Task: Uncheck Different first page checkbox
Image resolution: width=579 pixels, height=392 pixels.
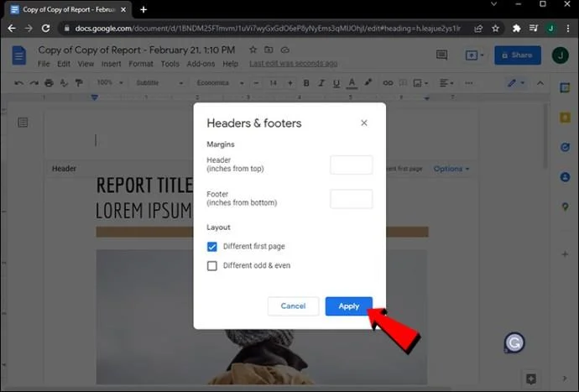Action: [212, 247]
